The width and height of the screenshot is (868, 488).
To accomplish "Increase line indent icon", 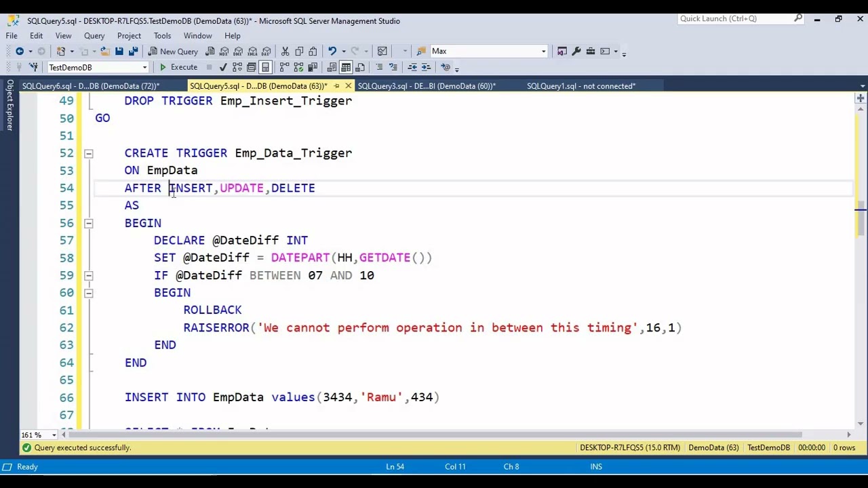I will 426,67.
